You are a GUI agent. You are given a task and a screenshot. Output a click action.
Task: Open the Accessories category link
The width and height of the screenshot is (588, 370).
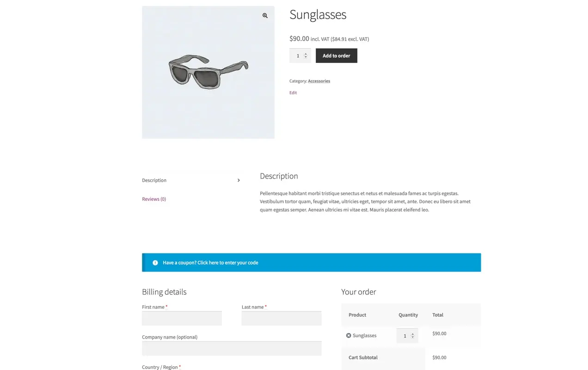[319, 81]
